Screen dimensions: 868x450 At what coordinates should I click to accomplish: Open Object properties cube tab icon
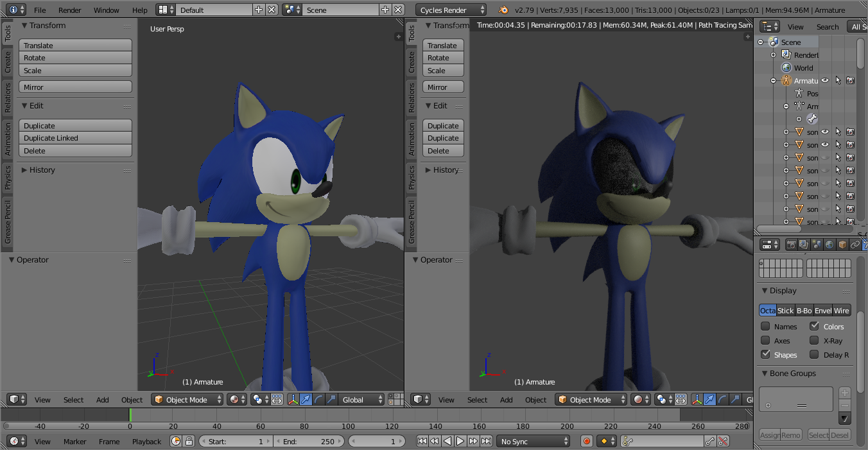[842, 245]
